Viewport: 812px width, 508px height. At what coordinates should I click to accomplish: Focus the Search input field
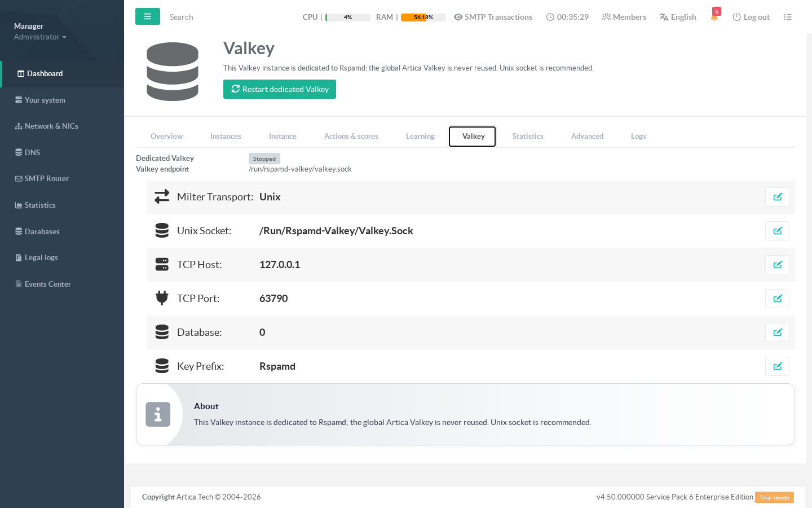pos(226,17)
